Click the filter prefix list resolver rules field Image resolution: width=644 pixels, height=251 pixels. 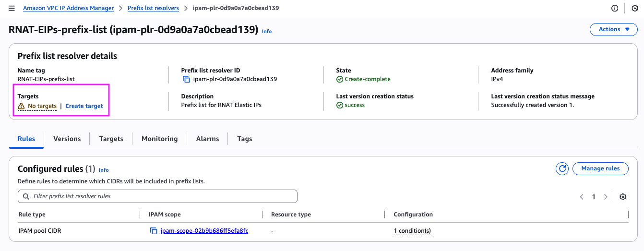coord(157,196)
